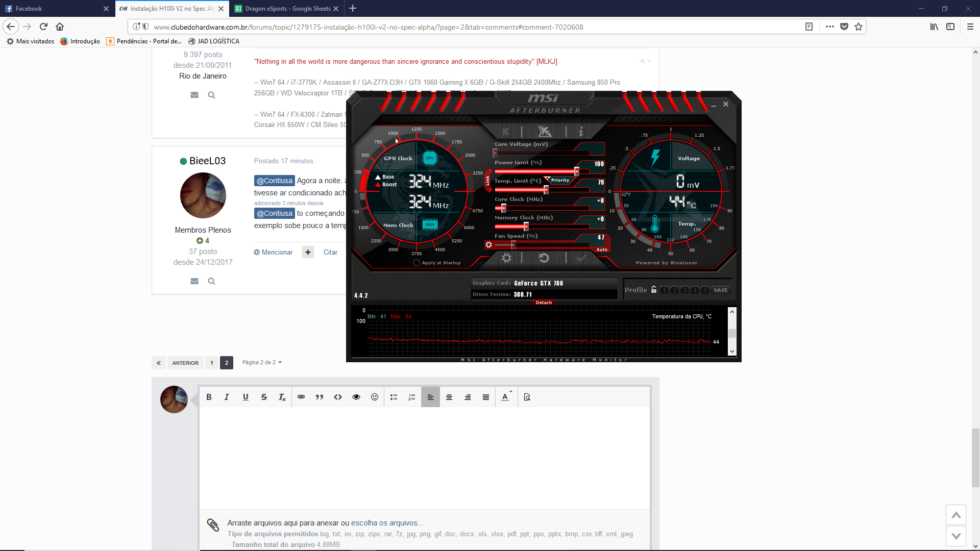The height and width of the screenshot is (551, 980).
Task: Toggle Afterburner profile lock icon
Action: pyautogui.click(x=654, y=289)
